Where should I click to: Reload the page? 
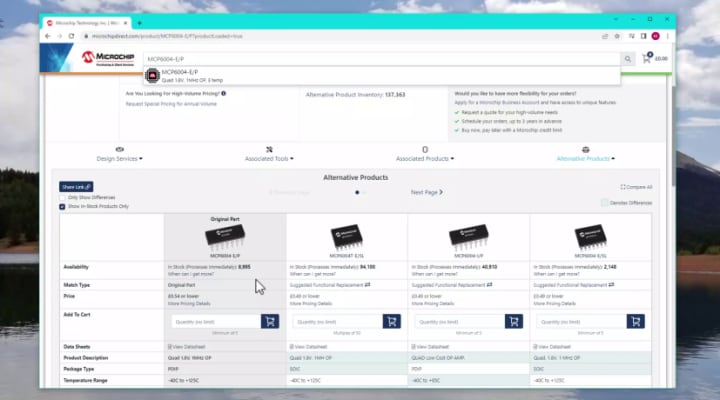[x=72, y=36]
